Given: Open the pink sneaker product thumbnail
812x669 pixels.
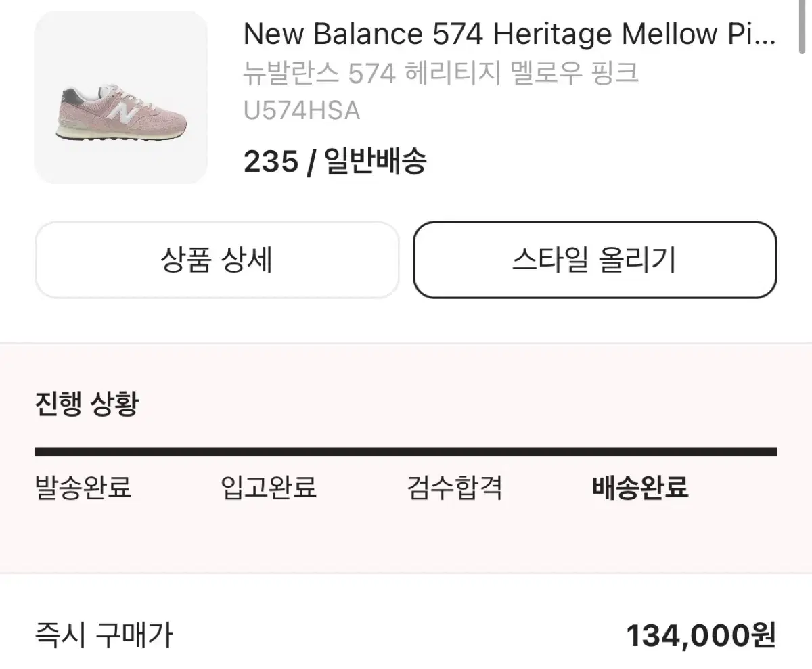Looking at the screenshot, I should (121, 97).
